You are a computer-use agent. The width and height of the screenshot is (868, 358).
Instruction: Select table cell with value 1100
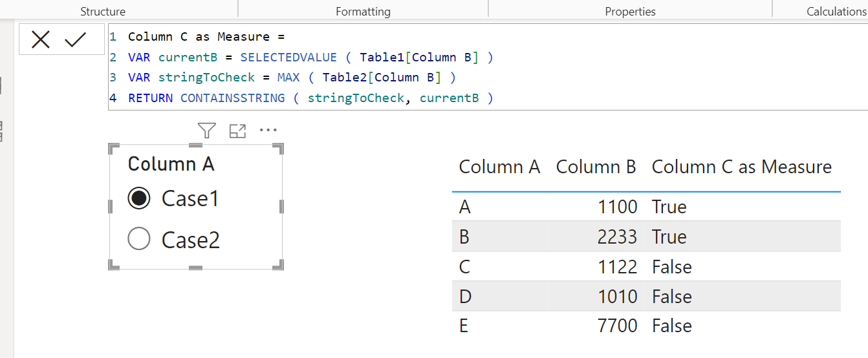click(617, 207)
